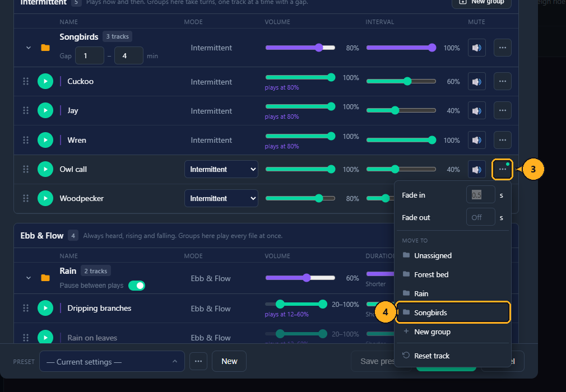566x392 pixels.
Task: Choose New group in Move To menu
Action: (453, 332)
